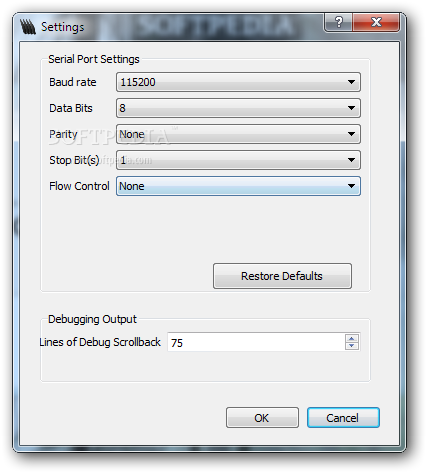Click the Parity label

pyautogui.click(x=63, y=134)
